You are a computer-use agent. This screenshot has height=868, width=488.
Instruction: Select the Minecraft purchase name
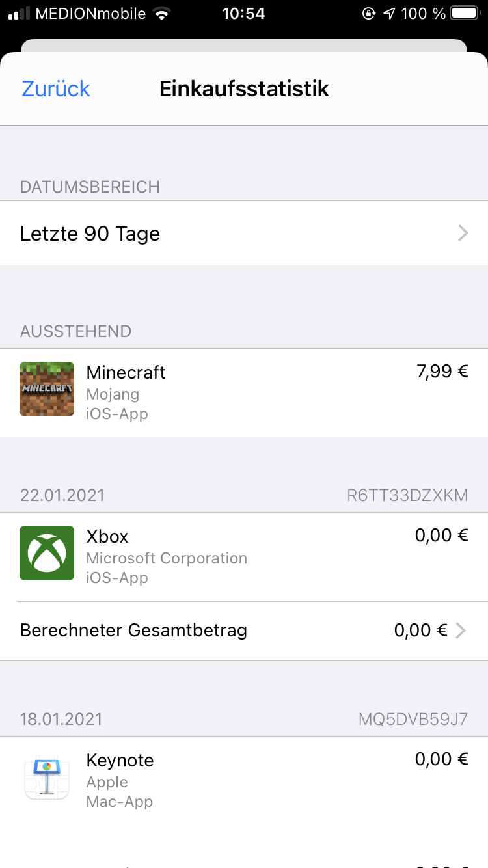tap(126, 372)
